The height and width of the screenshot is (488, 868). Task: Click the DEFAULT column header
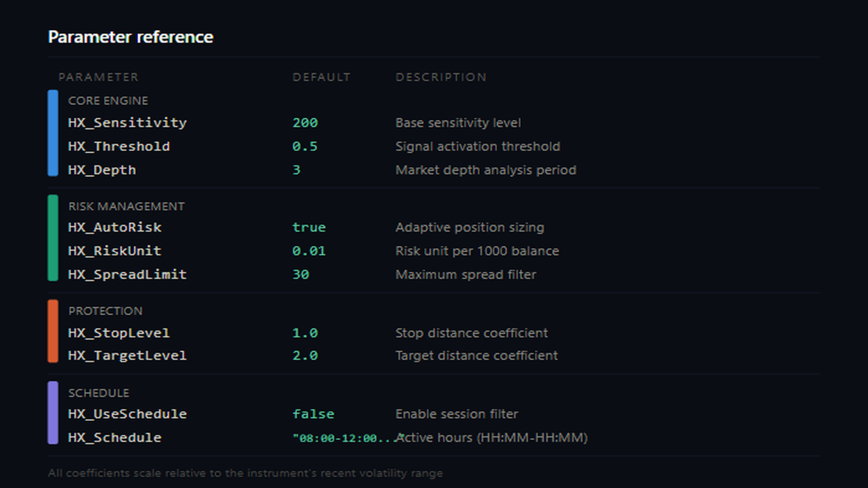tap(321, 77)
